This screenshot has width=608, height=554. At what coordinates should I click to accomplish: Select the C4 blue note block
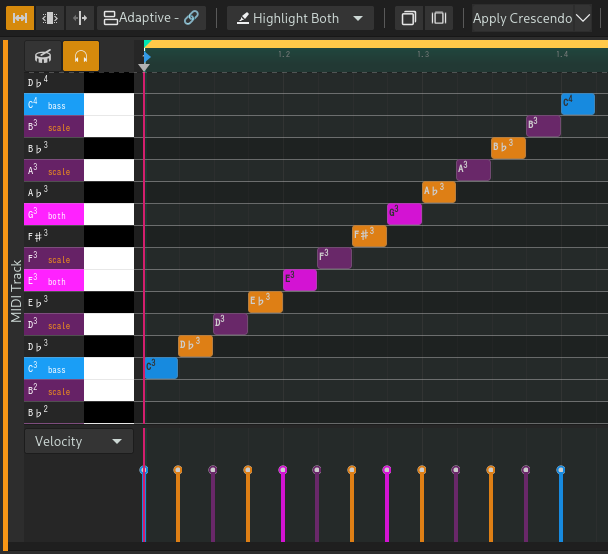(x=578, y=104)
